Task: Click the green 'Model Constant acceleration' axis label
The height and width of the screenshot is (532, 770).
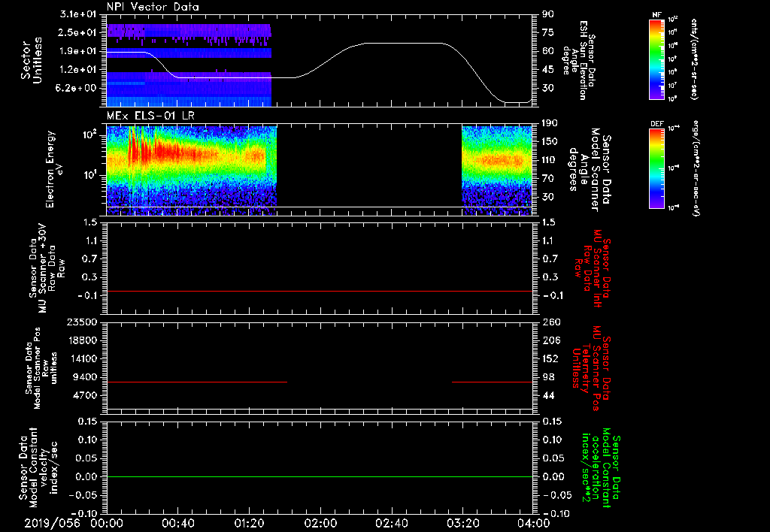Action: [601, 469]
